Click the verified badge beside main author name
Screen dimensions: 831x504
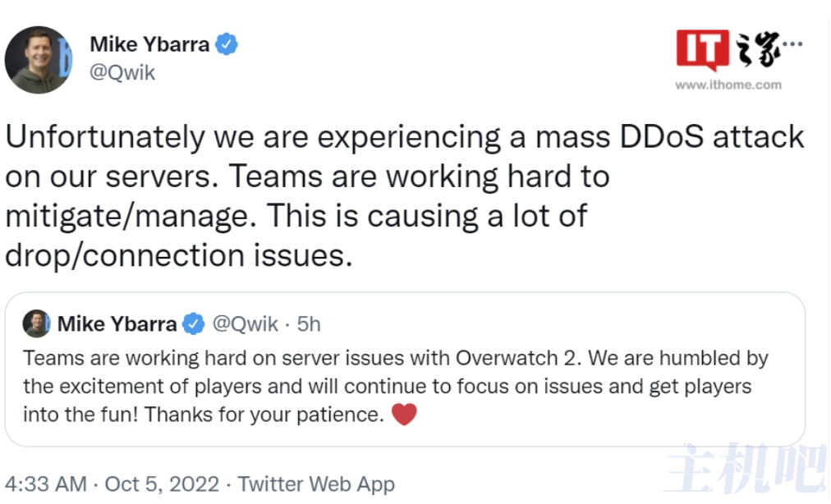coord(227,44)
